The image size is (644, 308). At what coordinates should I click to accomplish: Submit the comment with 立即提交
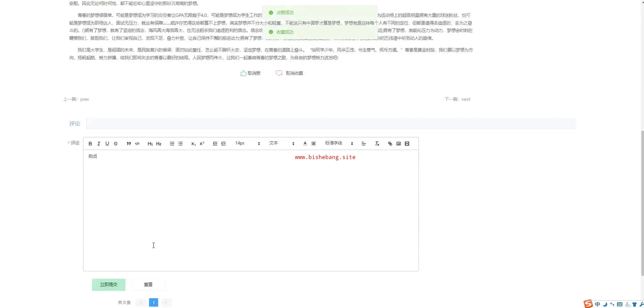click(x=109, y=285)
